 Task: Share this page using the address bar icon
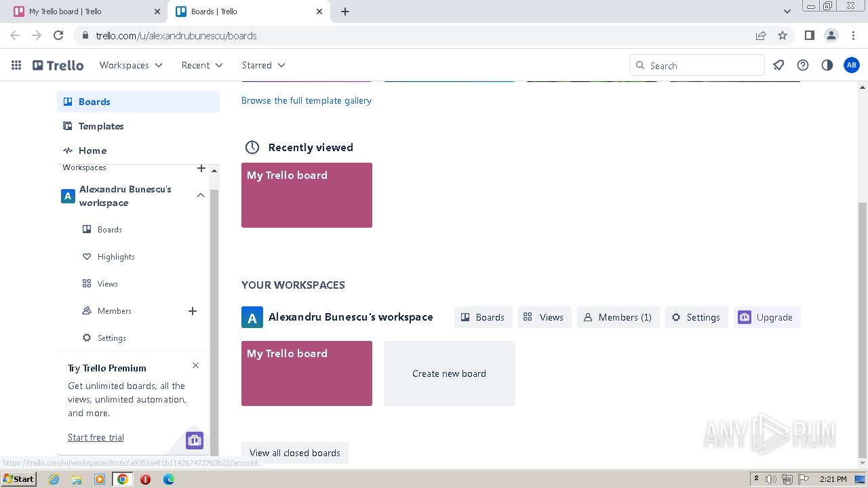[761, 35]
